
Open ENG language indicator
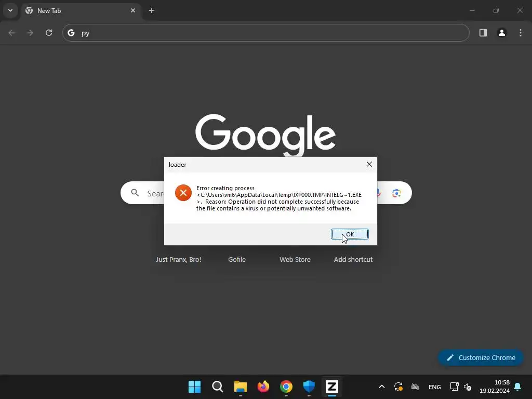(435, 387)
